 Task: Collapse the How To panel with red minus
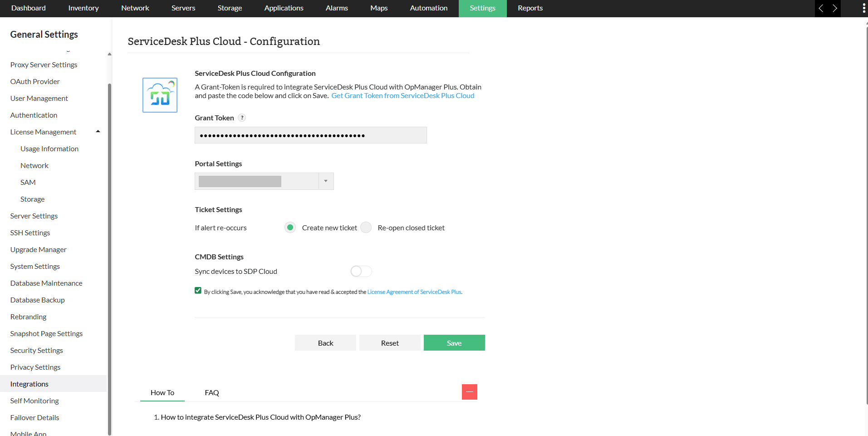tap(470, 392)
